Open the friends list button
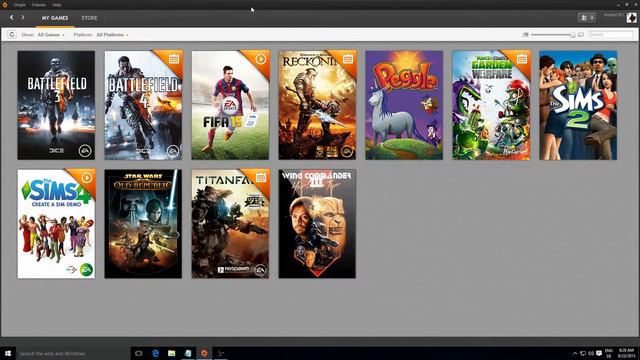This screenshot has width=640, height=360. [x=587, y=18]
